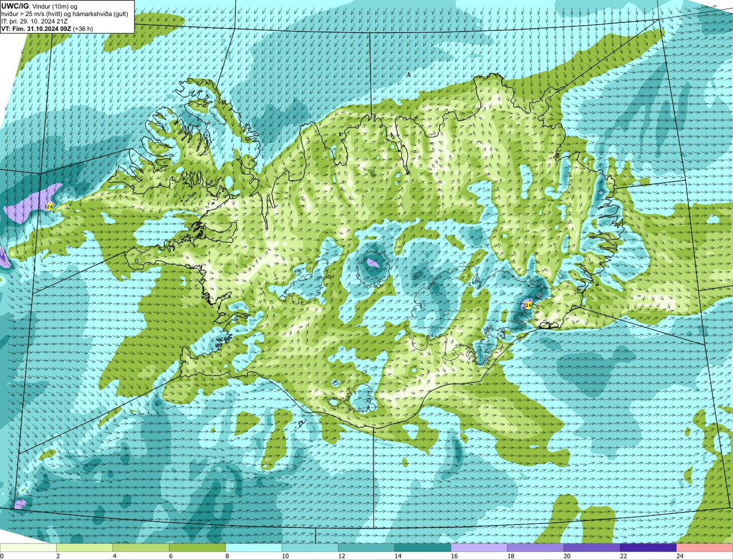Click the 2–4 m/s light green legend swatch

click(85, 547)
